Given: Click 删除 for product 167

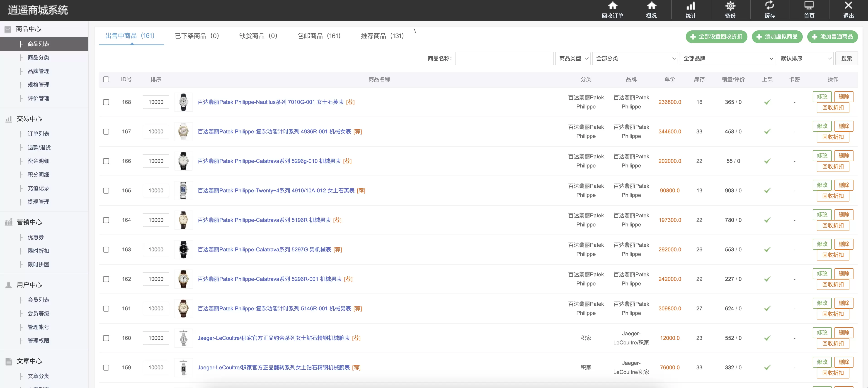Looking at the screenshot, I should tap(844, 126).
